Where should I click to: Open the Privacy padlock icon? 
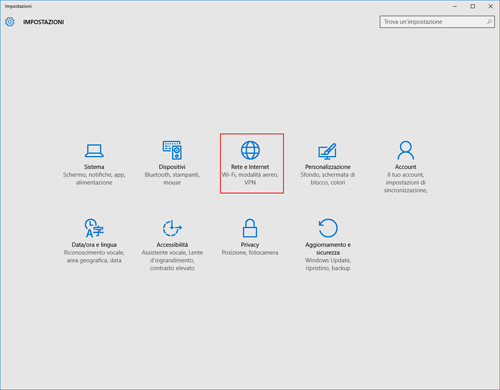pyautogui.click(x=250, y=228)
